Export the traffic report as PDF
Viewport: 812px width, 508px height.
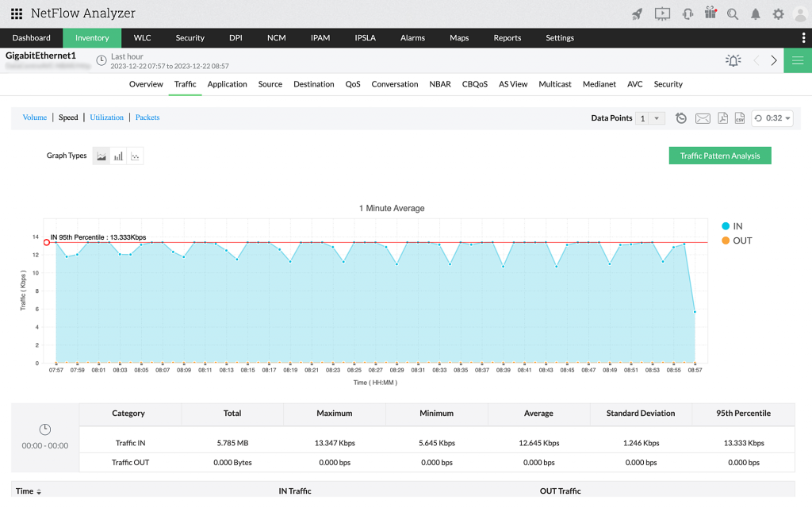tap(722, 117)
